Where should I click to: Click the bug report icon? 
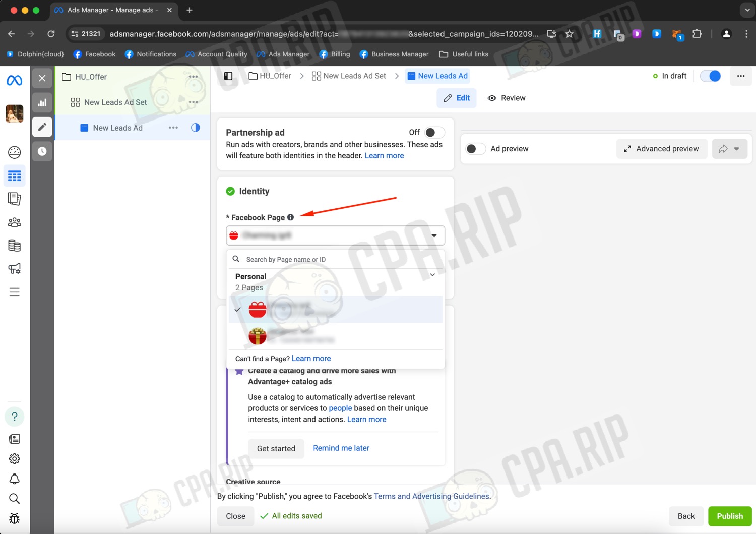click(14, 518)
